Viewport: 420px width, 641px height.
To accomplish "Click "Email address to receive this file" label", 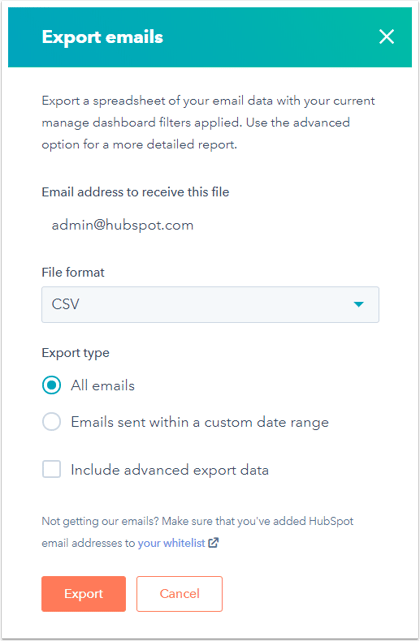I will 135,192.
